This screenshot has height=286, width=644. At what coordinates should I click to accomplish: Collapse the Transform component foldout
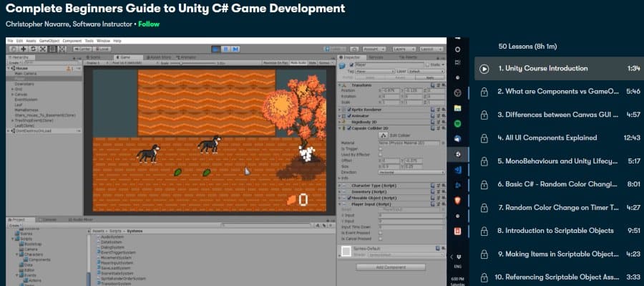click(340, 85)
